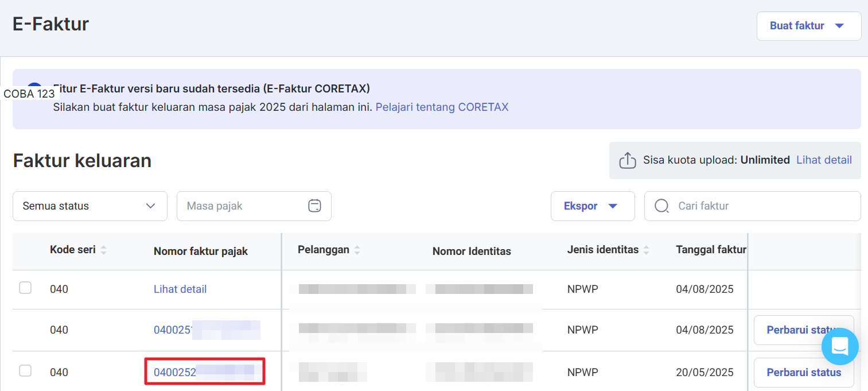This screenshot has width=868, height=391.
Task: Open Lihat detail in first invoice row
Action: pyautogui.click(x=180, y=289)
